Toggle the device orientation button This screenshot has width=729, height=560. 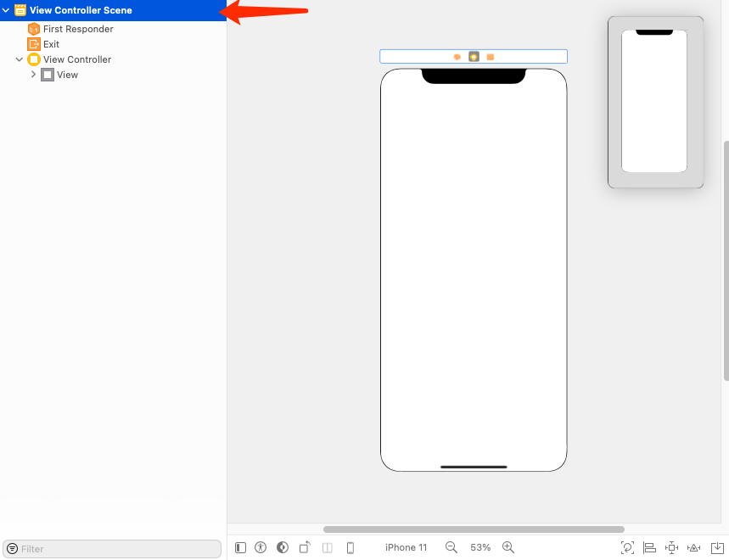[305, 548]
